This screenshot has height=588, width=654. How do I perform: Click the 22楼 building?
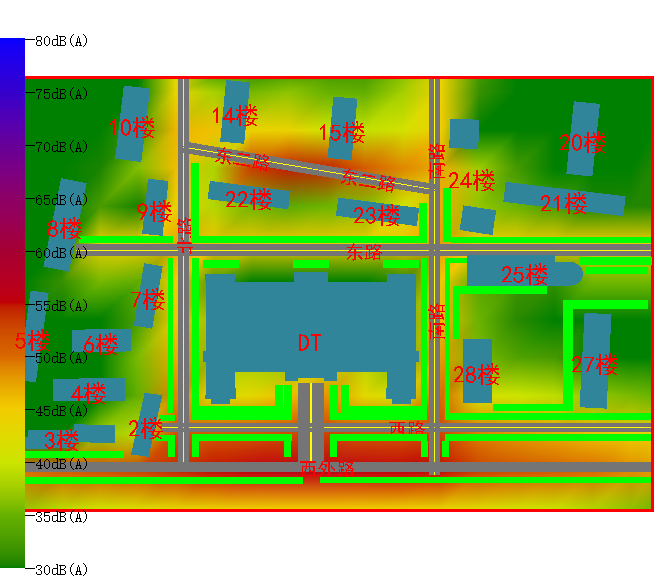click(x=248, y=195)
